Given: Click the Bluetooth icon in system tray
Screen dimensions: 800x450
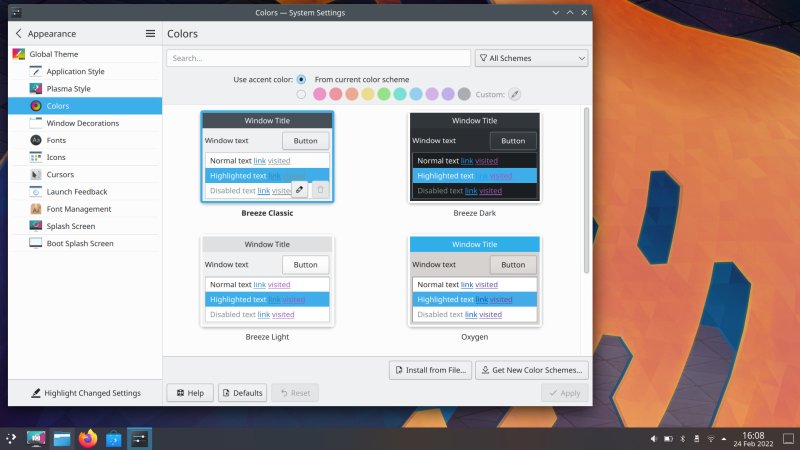Looking at the screenshot, I should [683, 438].
